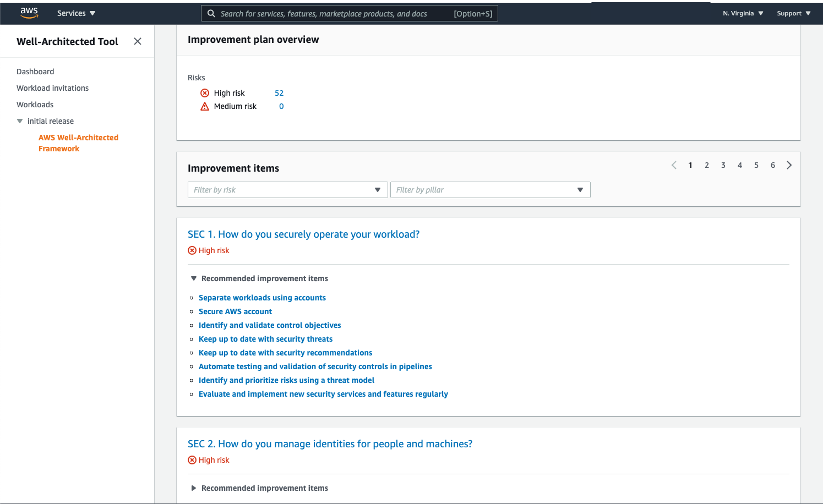Click the High risk label under SEC 2

point(214,460)
